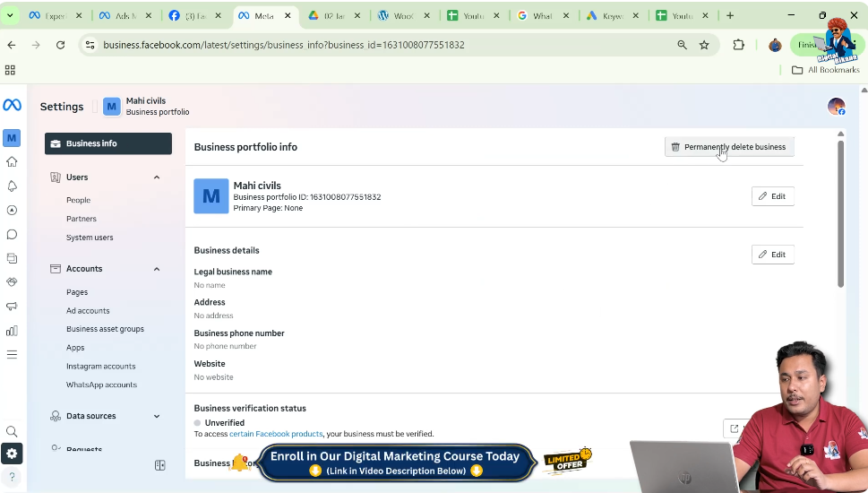Select the blue M business portfolio tile in rail
This screenshot has height=493, width=868.
tap(12, 138)
